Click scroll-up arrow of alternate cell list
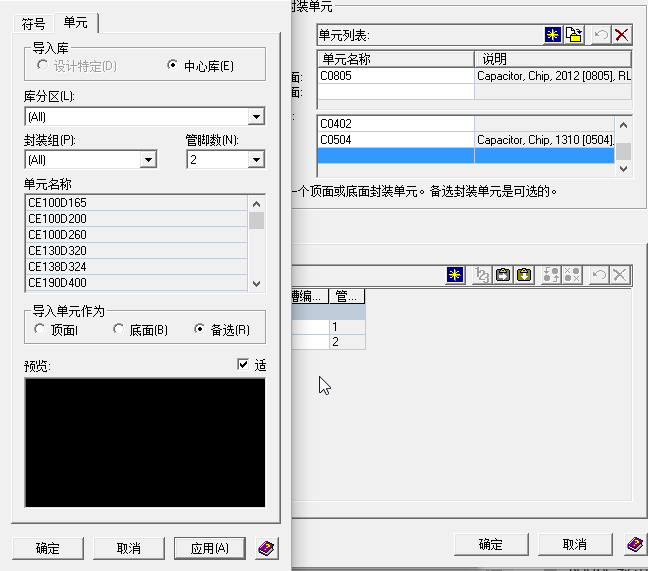648x571 pixels. (x=624, y=125)
